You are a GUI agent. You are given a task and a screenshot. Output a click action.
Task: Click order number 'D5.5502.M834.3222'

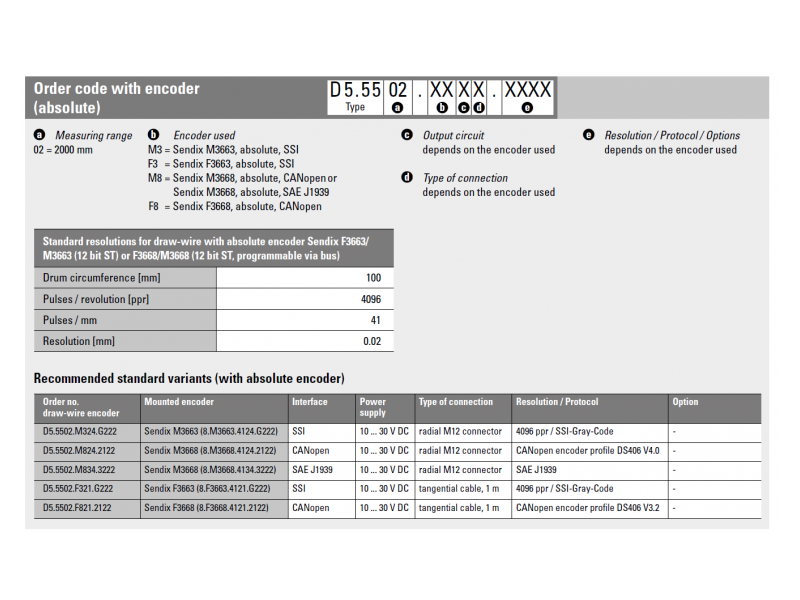pos(79,469)
